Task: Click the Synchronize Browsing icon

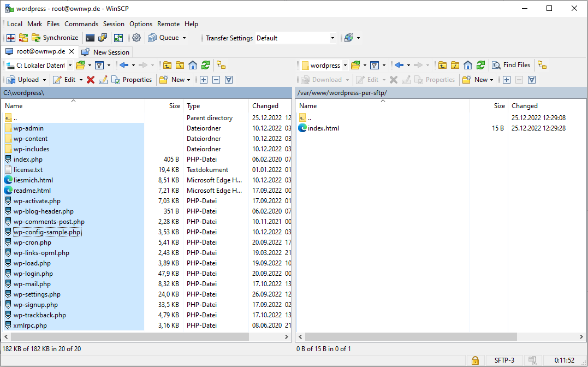Action: point(23,38)
